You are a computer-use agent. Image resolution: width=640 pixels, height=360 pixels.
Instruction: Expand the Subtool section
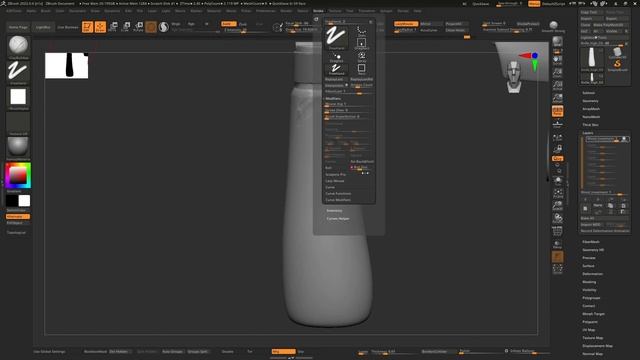(588, 93)
